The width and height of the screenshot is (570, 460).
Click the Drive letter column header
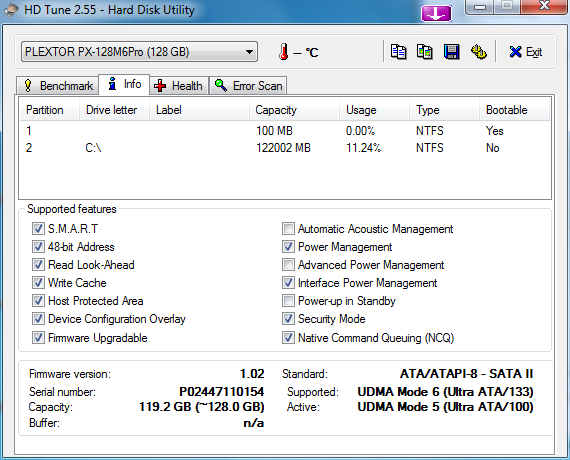[x=114, y=110]
